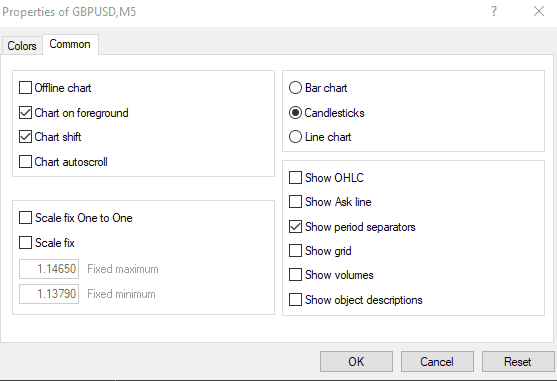Click the Reset button
The height and width of the screenshot is (381, 557).
point(518,361)
